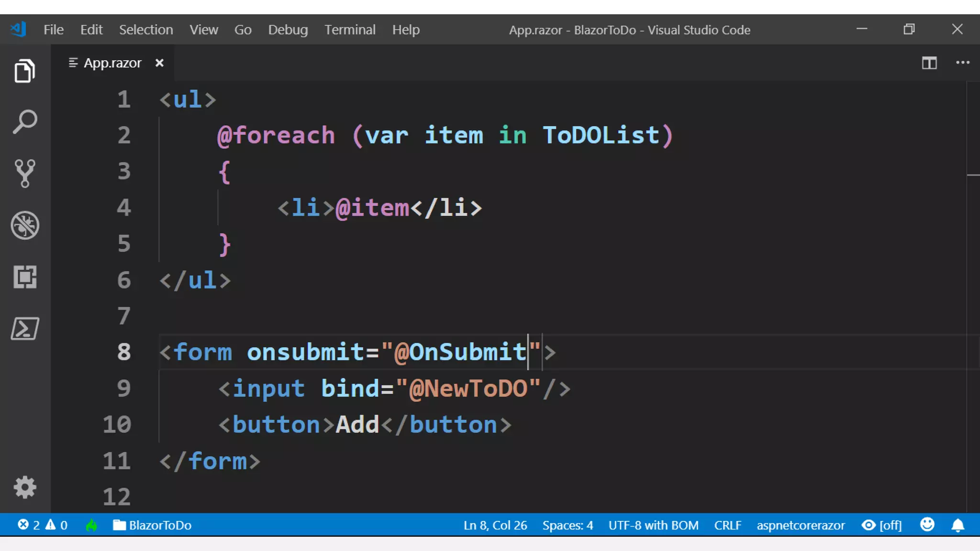Change the CRLF line ending setting
This screenshot has height=551, width=980.
tap(727, 525)
